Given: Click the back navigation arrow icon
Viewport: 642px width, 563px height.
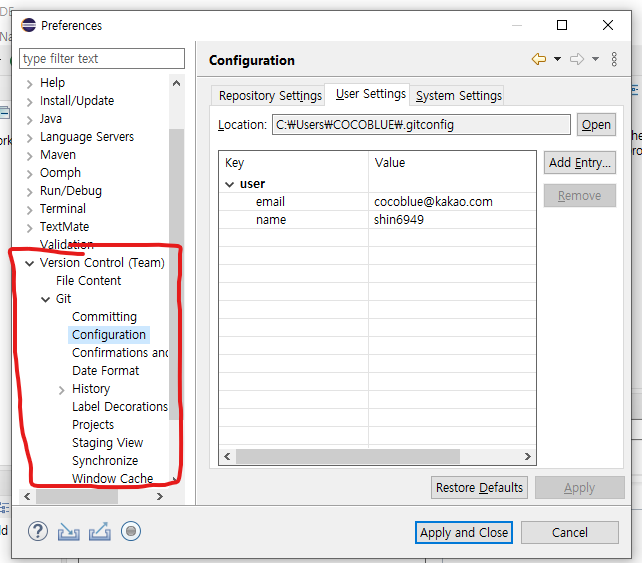Looking at the screenshot, I should point(539,60).
